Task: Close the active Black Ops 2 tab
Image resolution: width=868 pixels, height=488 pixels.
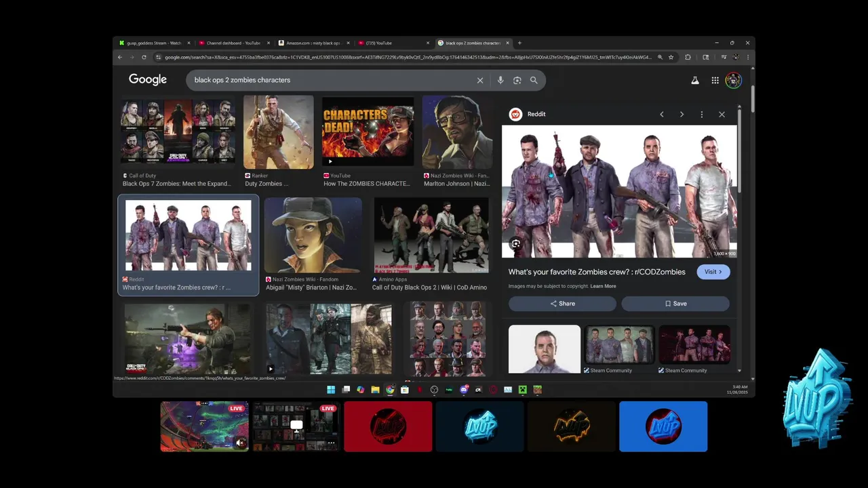Action: (x=507, y=43)
